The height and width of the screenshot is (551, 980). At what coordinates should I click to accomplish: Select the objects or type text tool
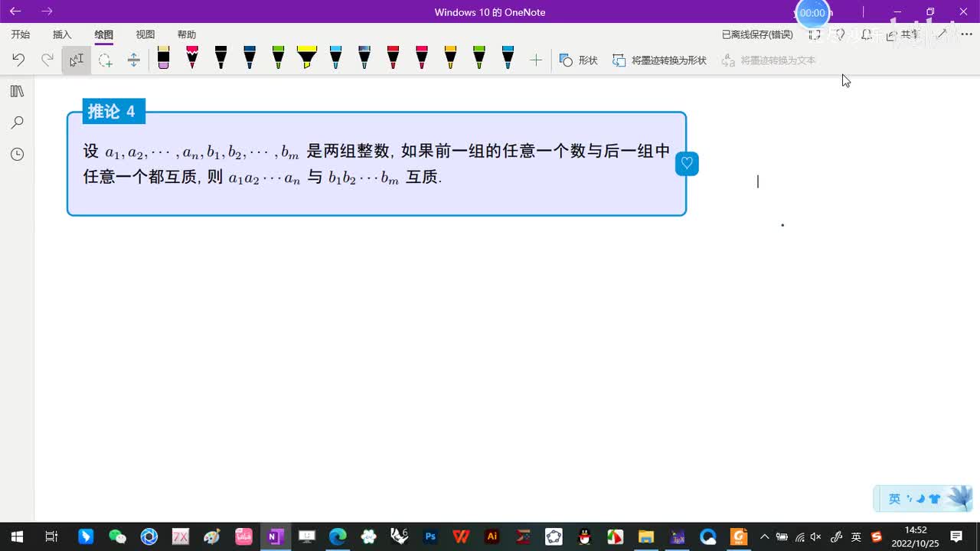76,60
